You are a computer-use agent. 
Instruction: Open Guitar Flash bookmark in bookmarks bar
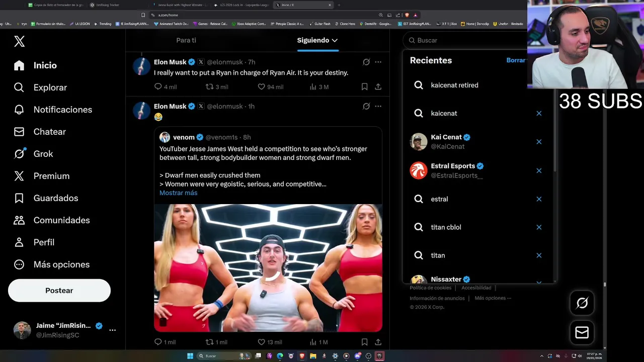coord(320,24)
